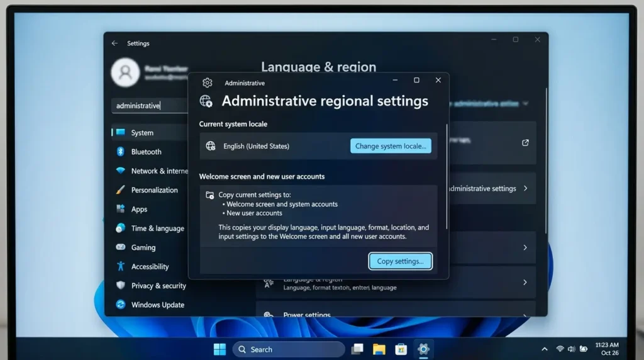Click the Privacy shield icon

tap(120, 285)
